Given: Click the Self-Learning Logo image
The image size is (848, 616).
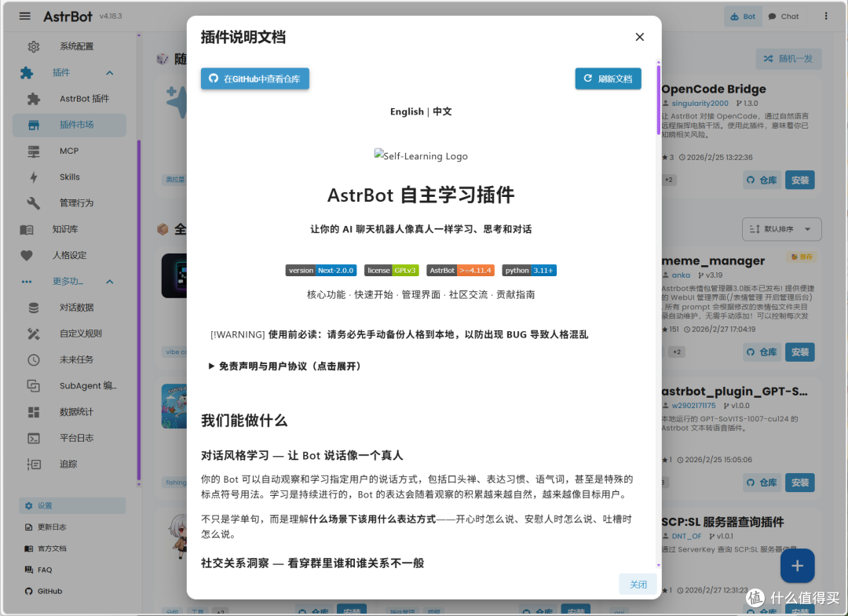Looking at the screenshot, I should coord(421,155).
